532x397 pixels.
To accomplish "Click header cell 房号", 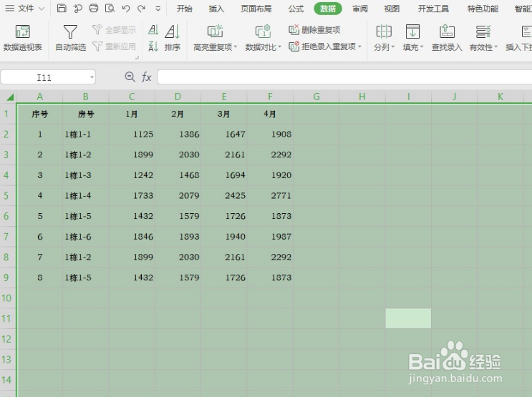I will click(86, 114).
